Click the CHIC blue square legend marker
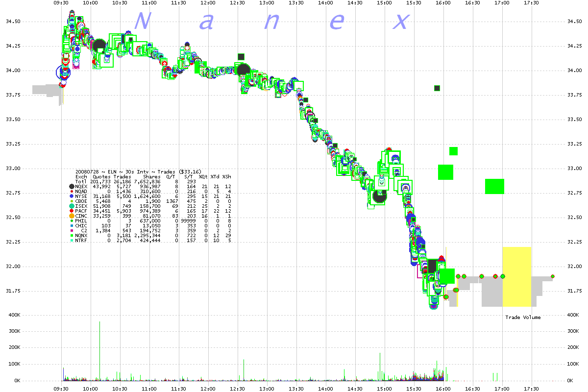This screenshot has width=588, height=392. [72, 225]
